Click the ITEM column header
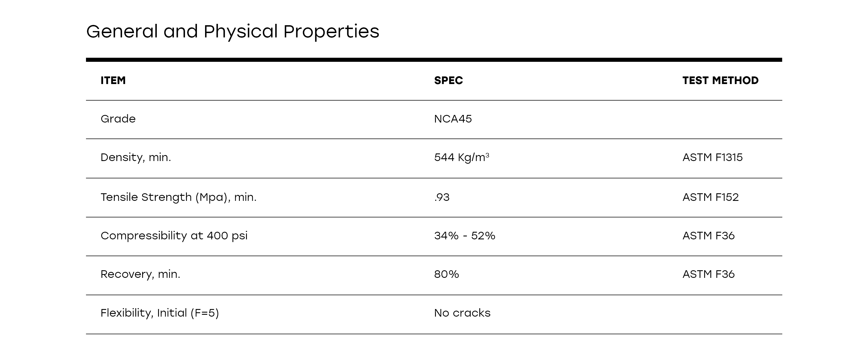Viewport: 868px width, 357px height. coord(113,81)
